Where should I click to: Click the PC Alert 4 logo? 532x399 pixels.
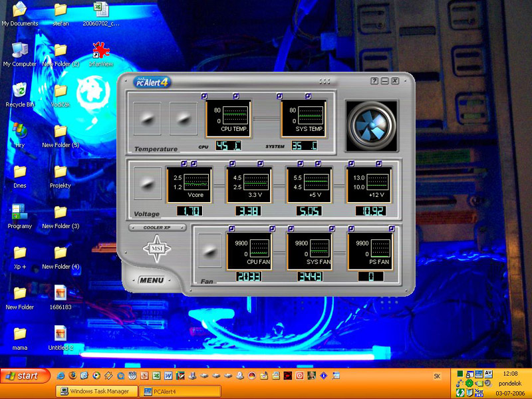[152, 82]
